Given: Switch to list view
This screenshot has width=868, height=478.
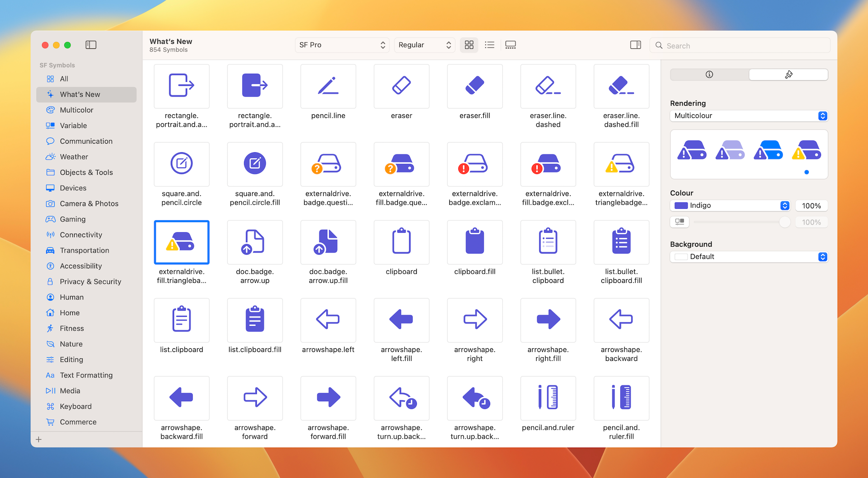Looking at the screenshot, I should pyautogui.click(x=489, y=45).
